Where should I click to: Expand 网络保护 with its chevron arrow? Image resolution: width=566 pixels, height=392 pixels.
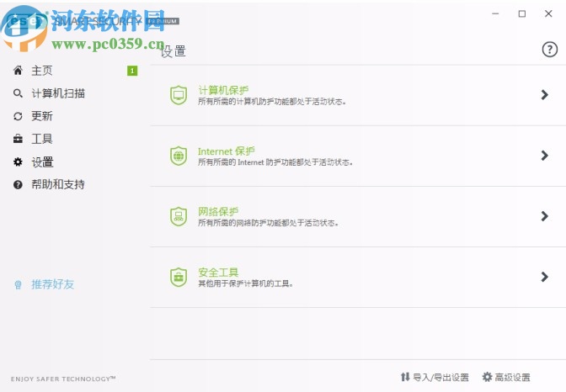pyautogui.click(x=544, y=216)
